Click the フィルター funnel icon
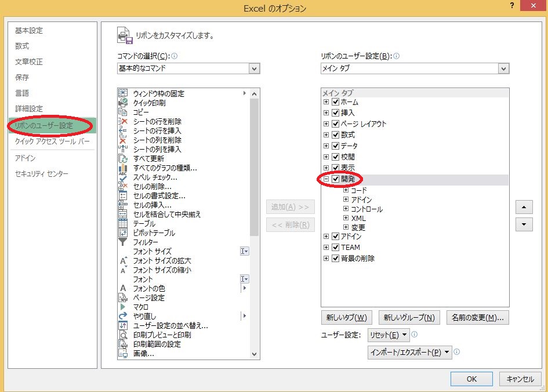The height and width of the screenshot is (392, 548). 123,242
